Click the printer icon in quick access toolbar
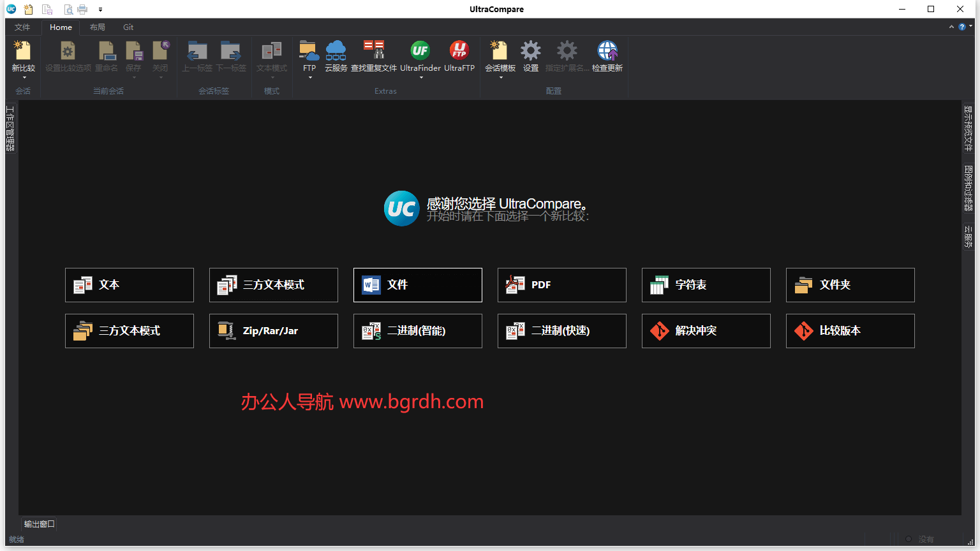980x551 pixels. pyautogui.click(x=82, y=9)
